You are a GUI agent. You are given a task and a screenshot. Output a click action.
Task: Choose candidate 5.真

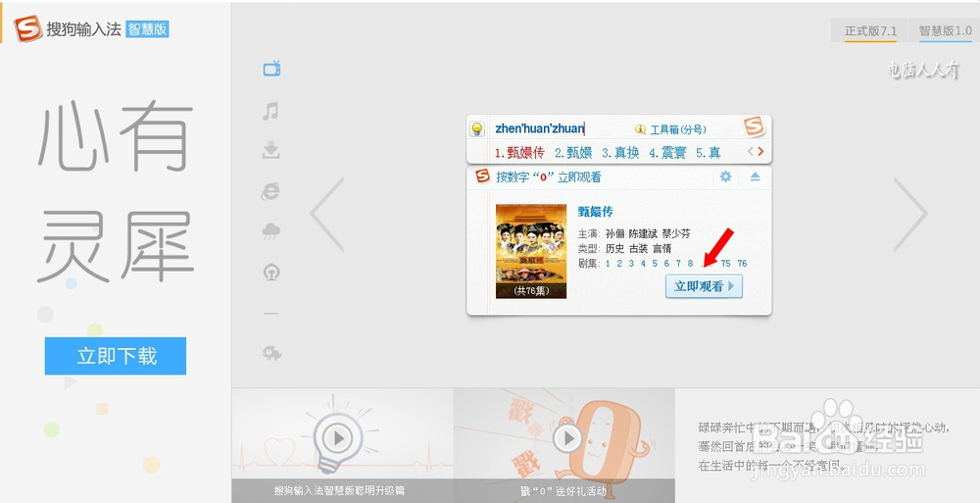coord(709,153)
